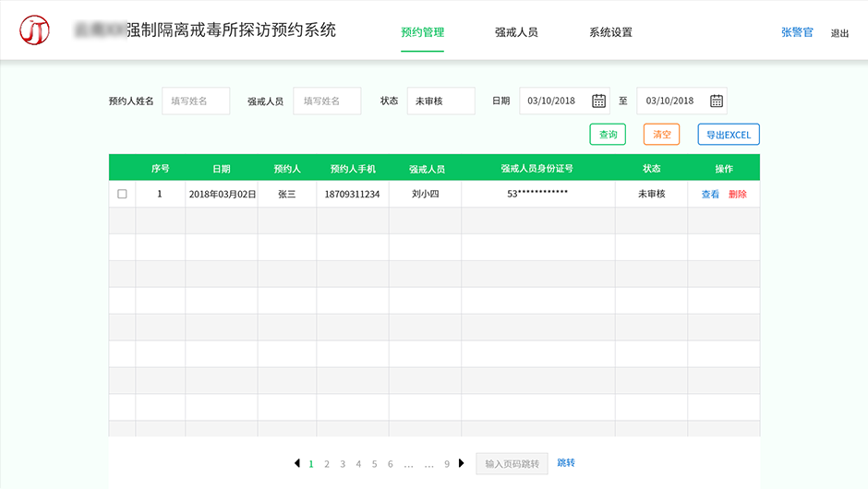Click the 日期 column header
Screen dimensions: 868x489
222,169
